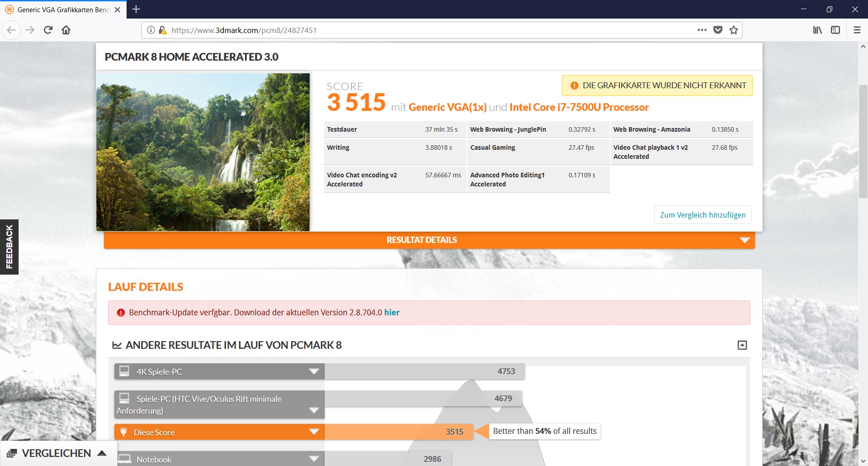Image resolution: width=868 pixels, height=466 pixels.
Task: Show site information for 3dmark.com
Action: click(151, 30)
